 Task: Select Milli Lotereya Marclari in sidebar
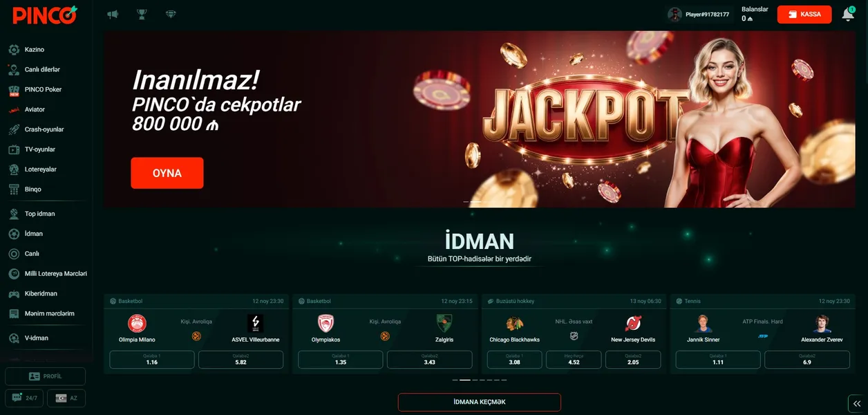pyautogui.click(x=47, y=273)
